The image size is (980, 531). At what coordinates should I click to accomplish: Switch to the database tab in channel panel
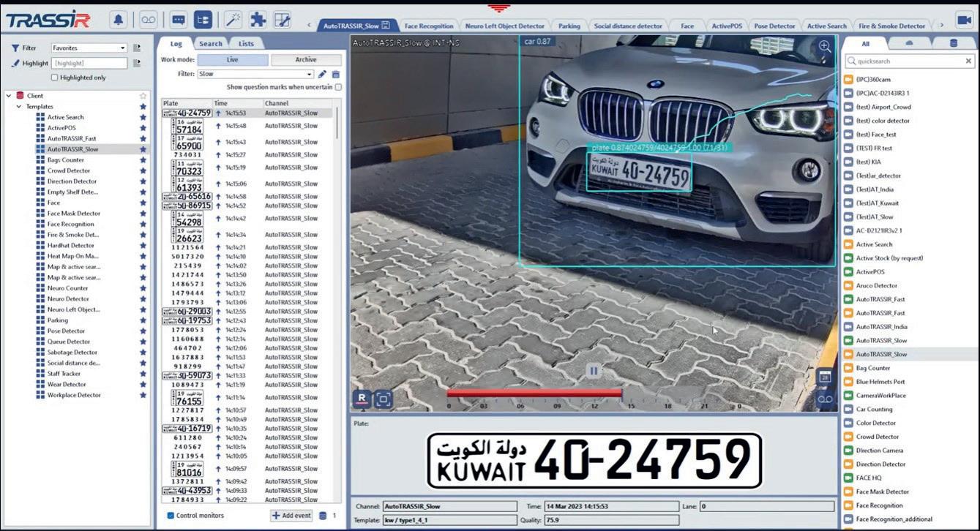point(953,44)
